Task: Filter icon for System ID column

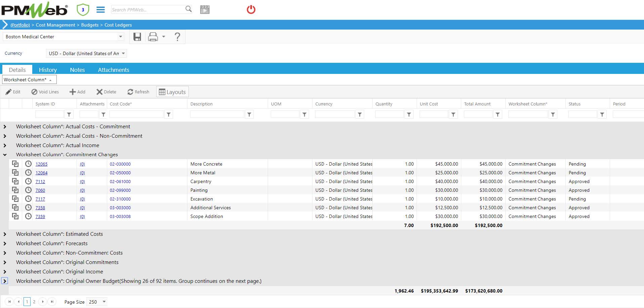Action: click(69, 115)
